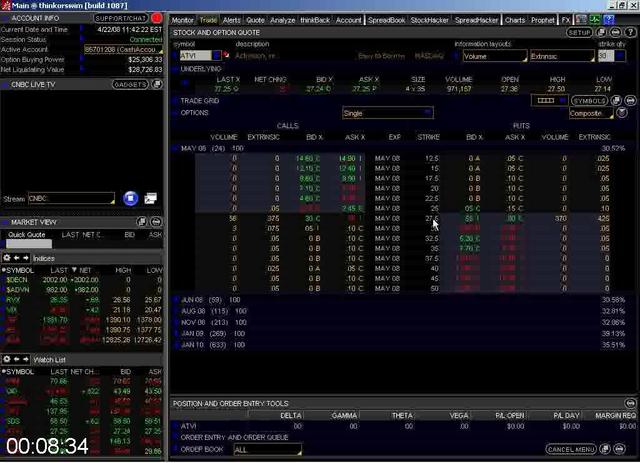The height and width of the screenshot is (463, 640).
Task: Expand the JAN 09 (269) option series
Action: coord(176,334)
